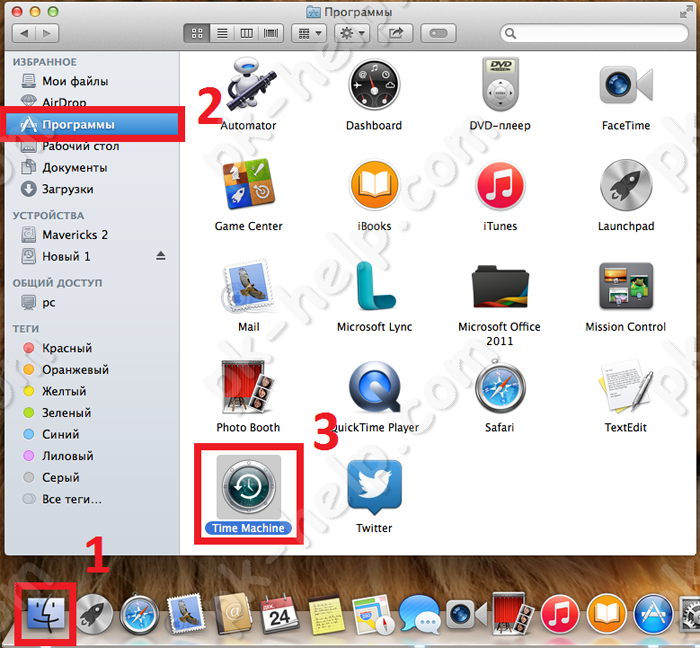Open Мои файлы in the sidebar

[92, 81]
